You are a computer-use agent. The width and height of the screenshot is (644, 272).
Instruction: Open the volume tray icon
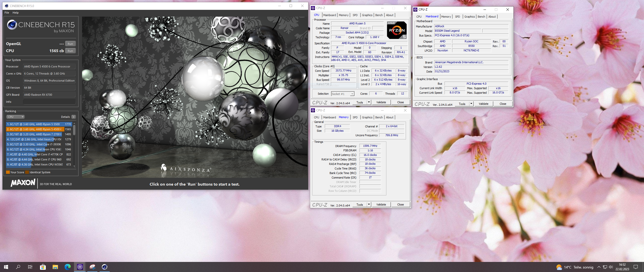[x=611, y=267]
